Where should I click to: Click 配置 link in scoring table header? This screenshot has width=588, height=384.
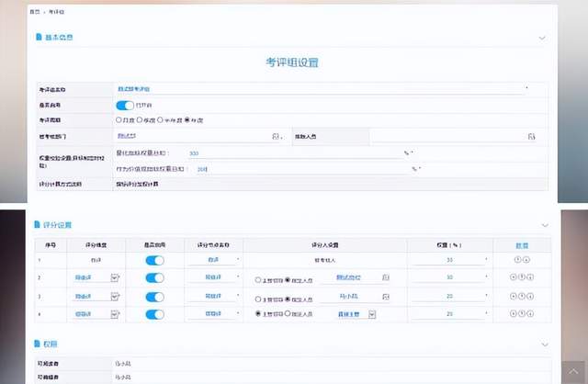coord(521,244)
